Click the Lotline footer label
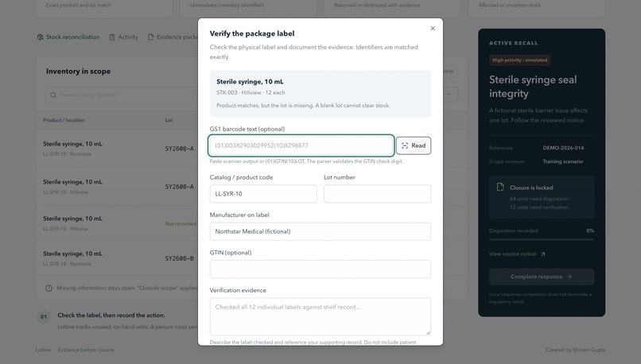Viewport: 641px width, 364px height. point(43,350)
